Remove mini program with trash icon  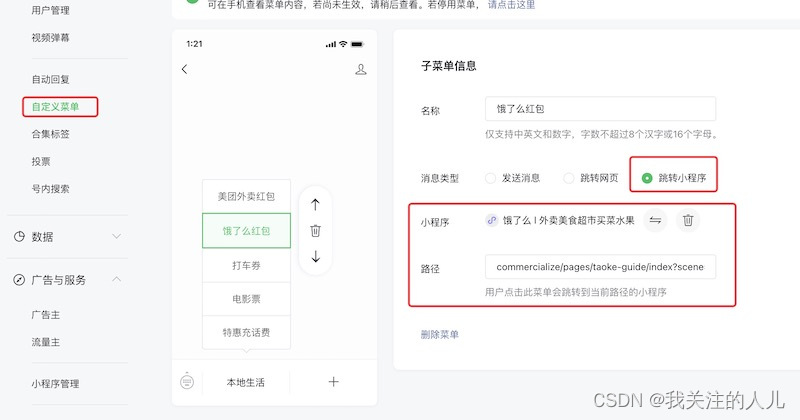point(688,220)
